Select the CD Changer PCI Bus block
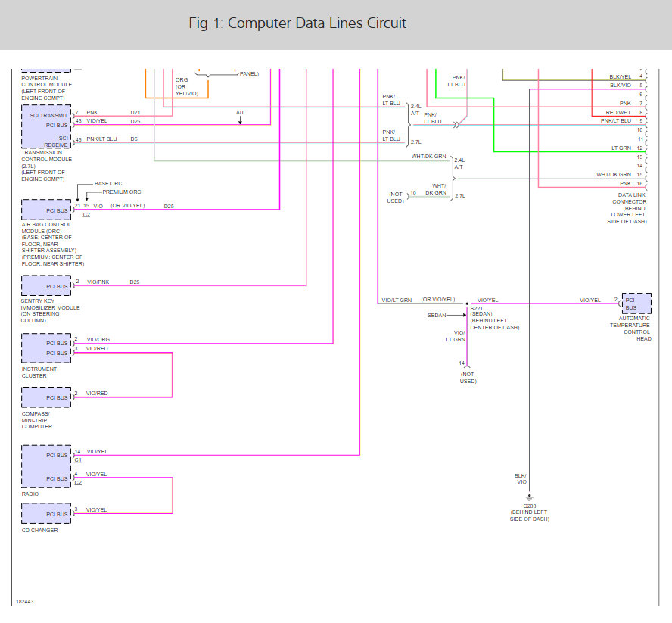The image size is (672, 623). point(46,513)
